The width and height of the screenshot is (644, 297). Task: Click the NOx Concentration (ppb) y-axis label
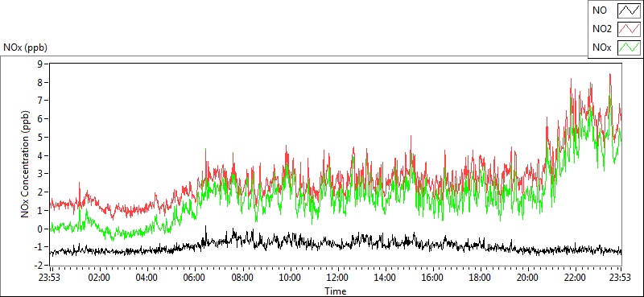(25, 164)
